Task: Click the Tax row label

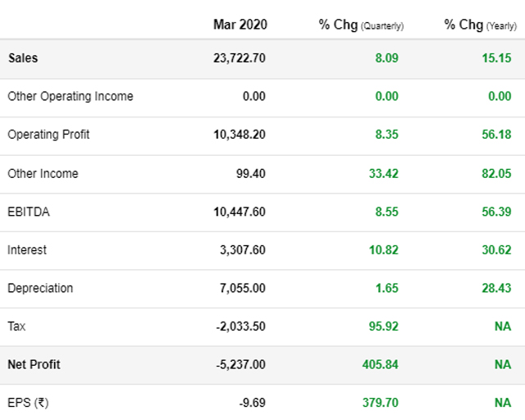Action: (x=16, y=326)
